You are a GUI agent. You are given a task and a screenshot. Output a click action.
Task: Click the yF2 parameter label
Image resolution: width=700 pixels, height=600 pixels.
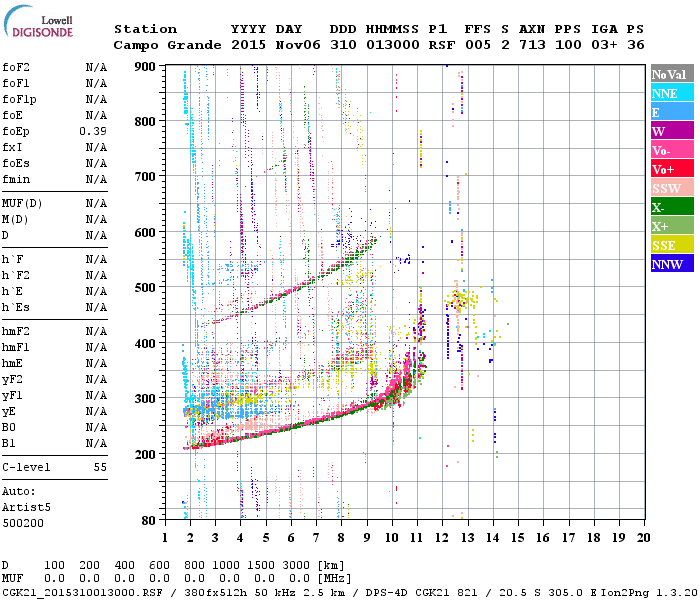point(12,379)
